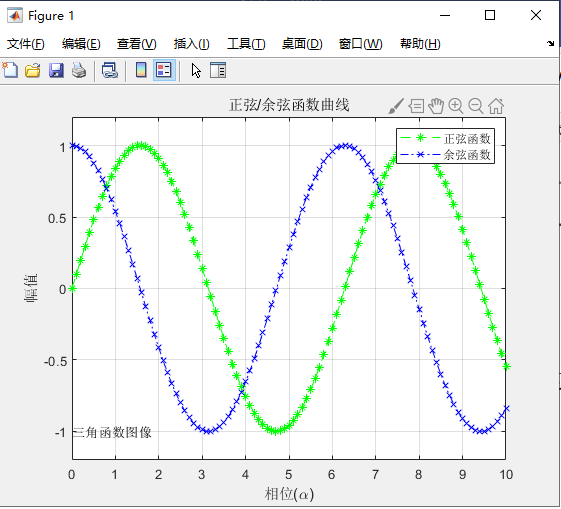Select the Zoom In magnifier above the axes
Screen dimensions: 561x509
[x=456, y=106]
